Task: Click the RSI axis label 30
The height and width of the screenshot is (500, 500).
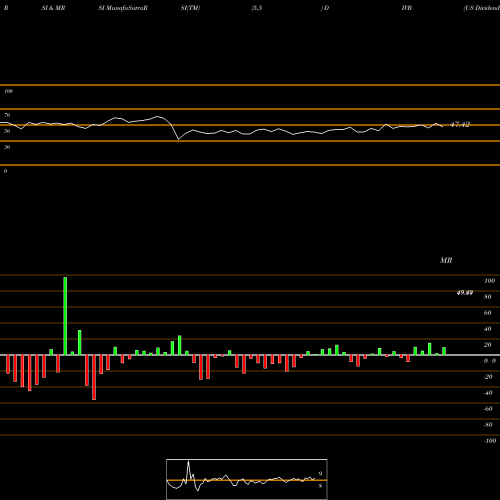Action: click(x=7, y=147)
